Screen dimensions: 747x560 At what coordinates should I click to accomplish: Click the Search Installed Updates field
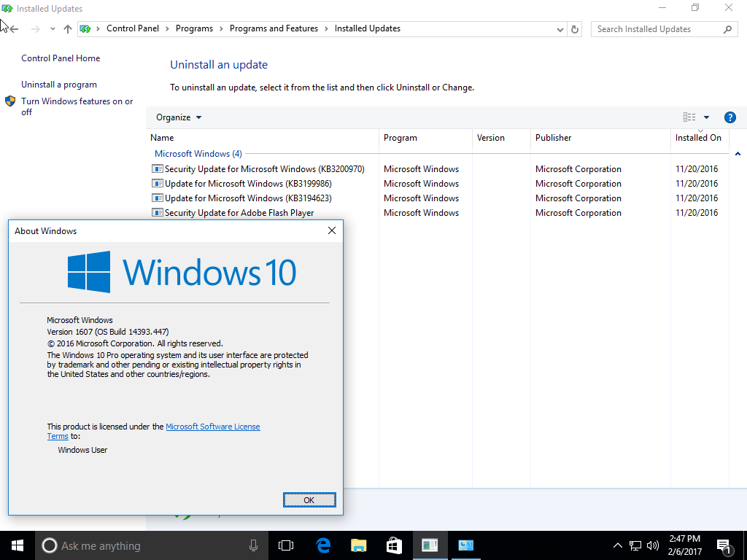pos(664,29)
